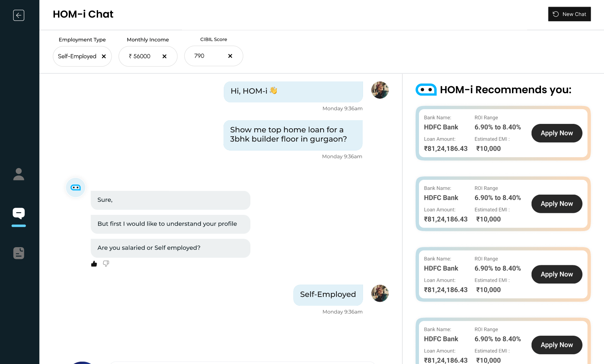Clear the CIBIL Score 790 value
The width and height of the screenshot is (604, 364).
click(x=230, y=56)
